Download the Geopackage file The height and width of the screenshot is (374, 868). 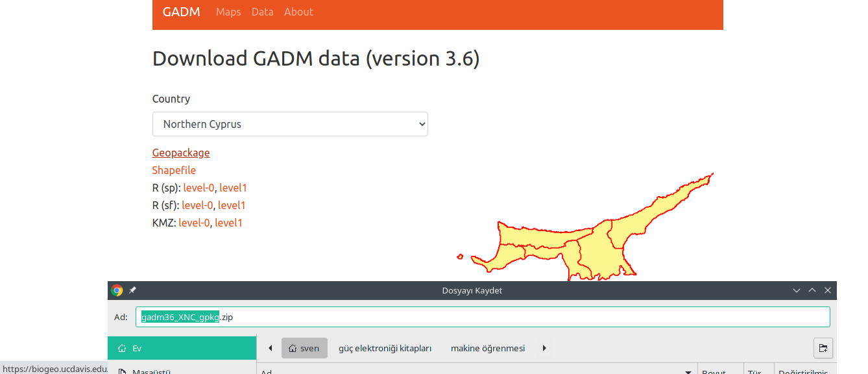181,153
